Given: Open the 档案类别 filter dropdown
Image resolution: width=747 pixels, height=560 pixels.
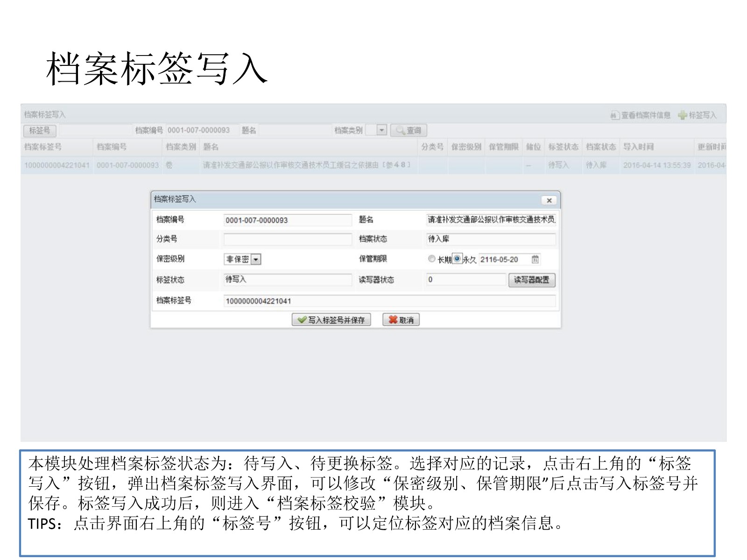Looking at the screenshot, I should (x=382, y=130).
